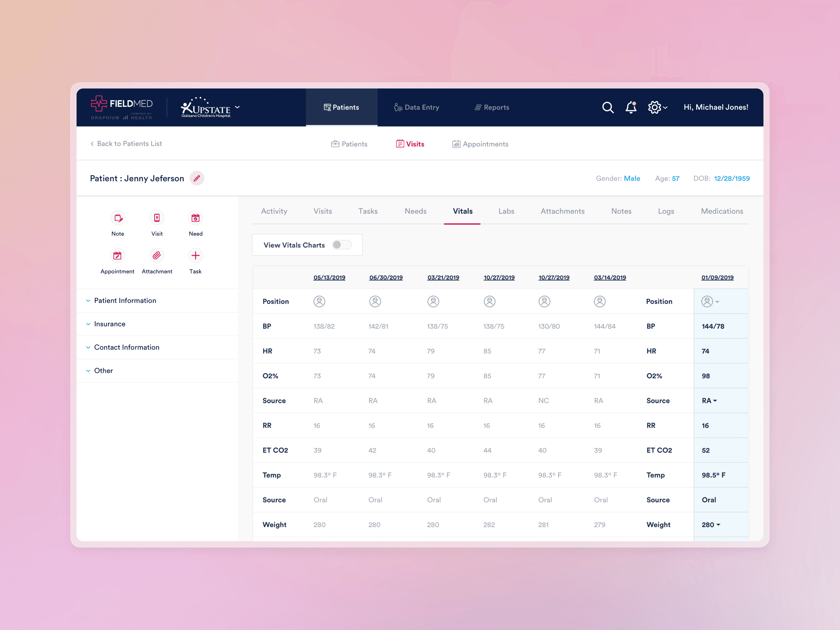Screen dimensions: 840x630
Task: Click the pencil edit icon beside patient name
Action: click(x=197, y=179)
